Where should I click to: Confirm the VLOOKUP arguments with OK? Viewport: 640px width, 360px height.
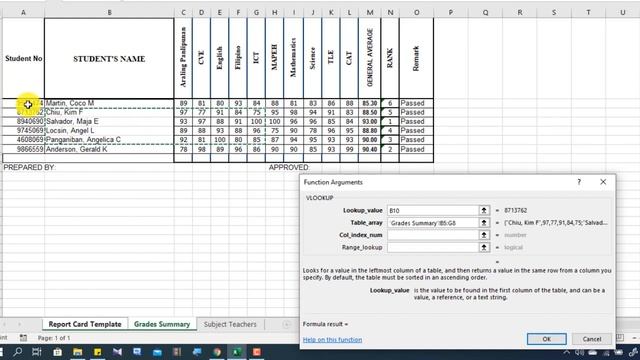[547, 339]
